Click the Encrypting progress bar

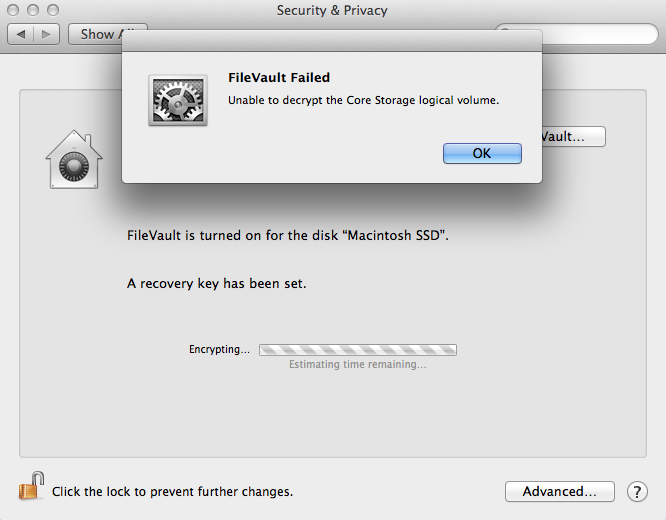357,350
